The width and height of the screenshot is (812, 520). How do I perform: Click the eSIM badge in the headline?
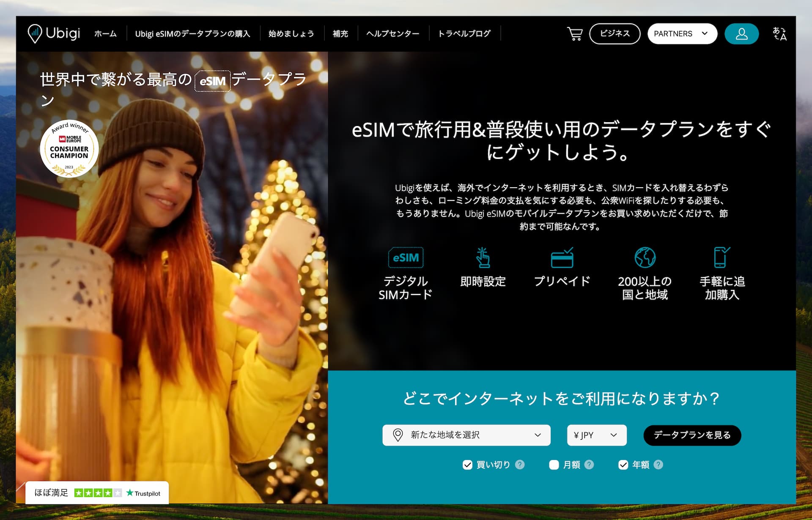[212, 81]
